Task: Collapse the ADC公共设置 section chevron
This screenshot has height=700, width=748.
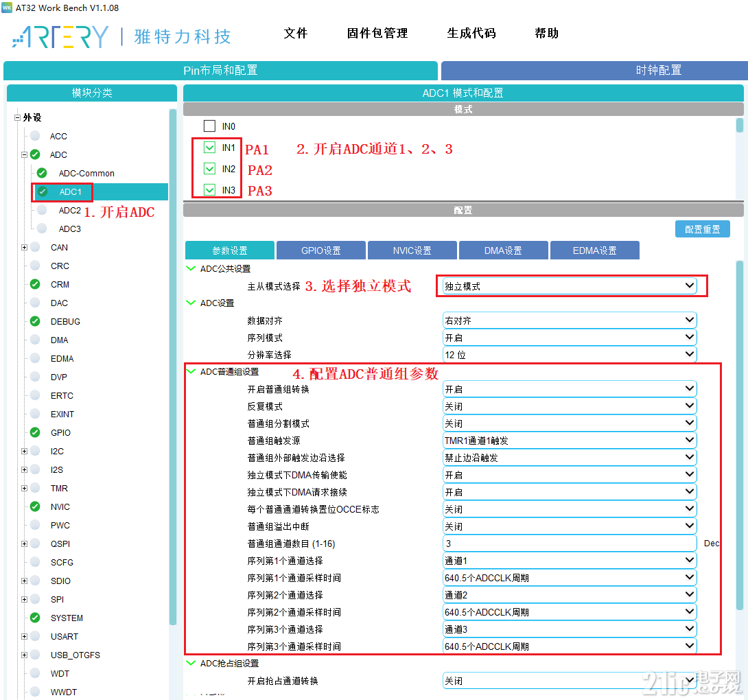Action: pos(191,268)
